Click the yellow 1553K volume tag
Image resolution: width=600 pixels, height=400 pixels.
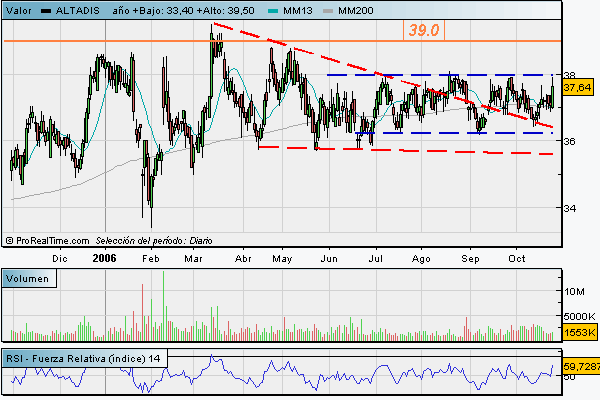tap(580, 332)
